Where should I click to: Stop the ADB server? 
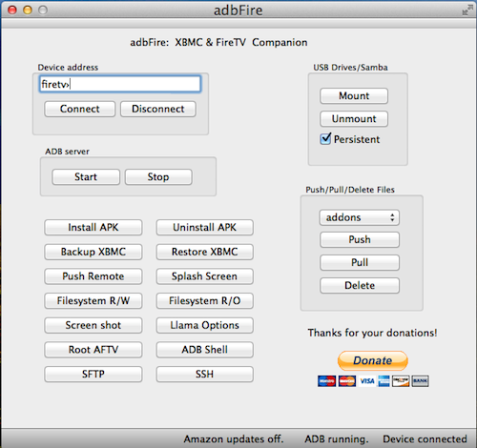pos(158,177)
